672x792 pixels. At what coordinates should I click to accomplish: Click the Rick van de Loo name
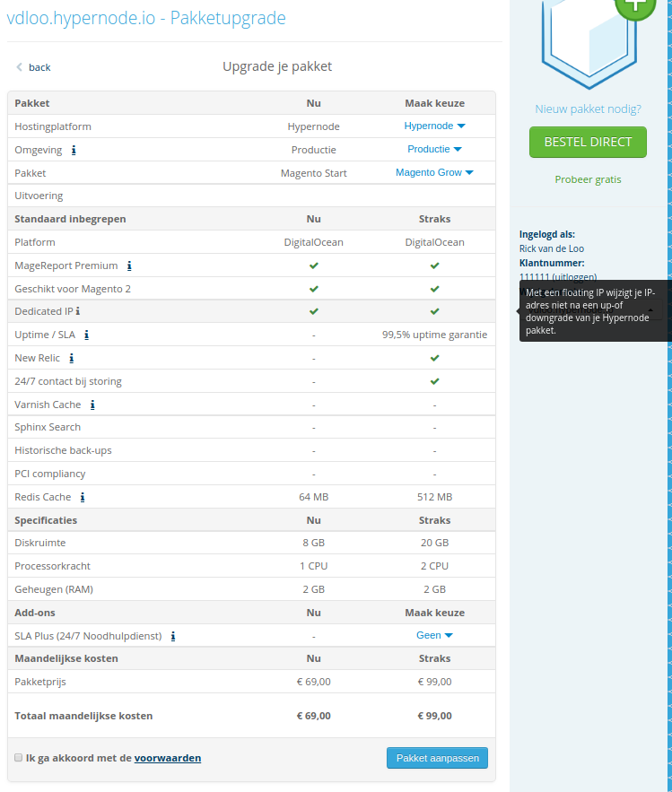tap(552, 248)
